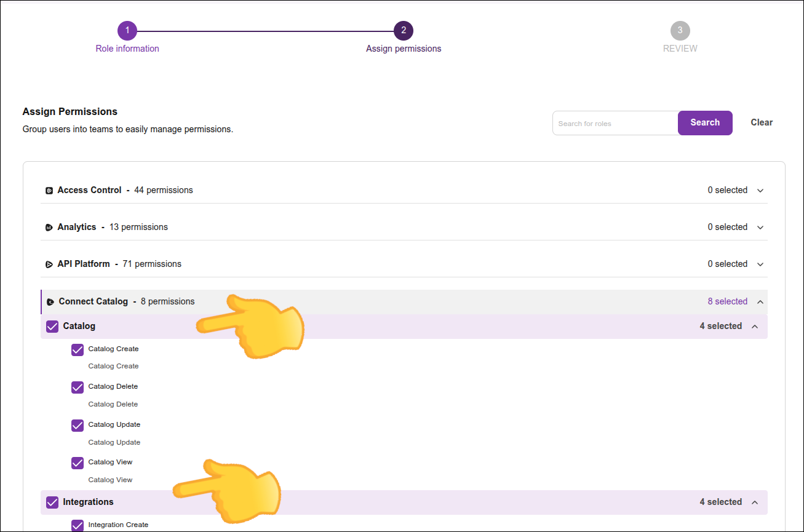Collapse the Catalog subsection
Viewport: 804px width, 532px height.
point(755,326)
